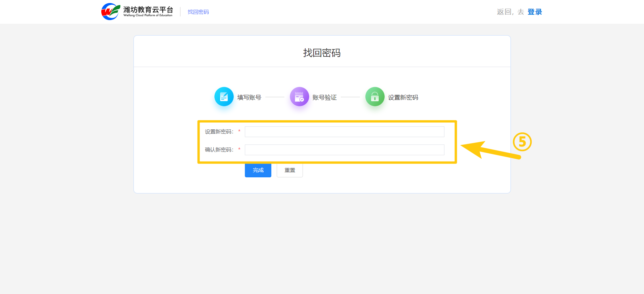Viewport: 644px width, 294px height.
Task: Click the green 设置新密码 lock icon
Action: (x=375, y=97)
